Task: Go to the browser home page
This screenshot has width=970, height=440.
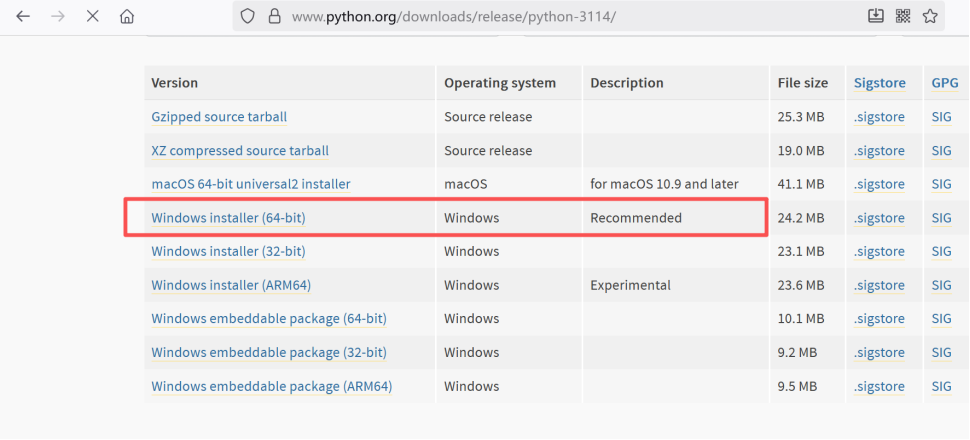Action: (127, 16)
